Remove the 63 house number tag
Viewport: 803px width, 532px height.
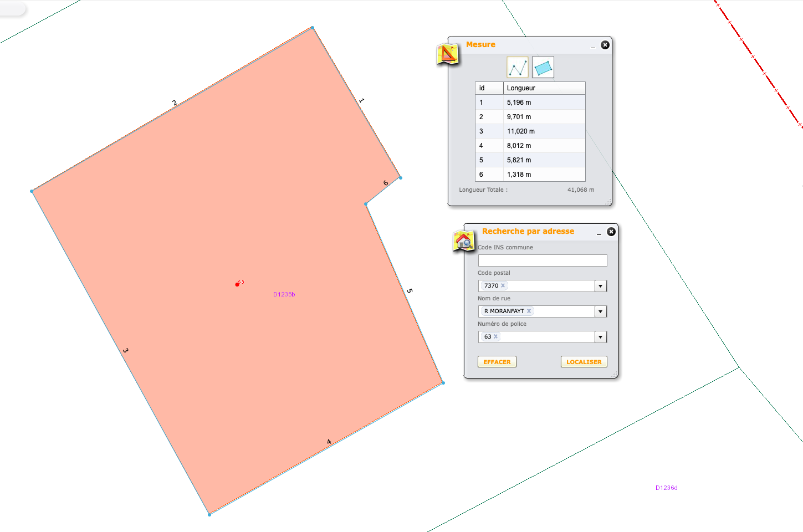495,337
